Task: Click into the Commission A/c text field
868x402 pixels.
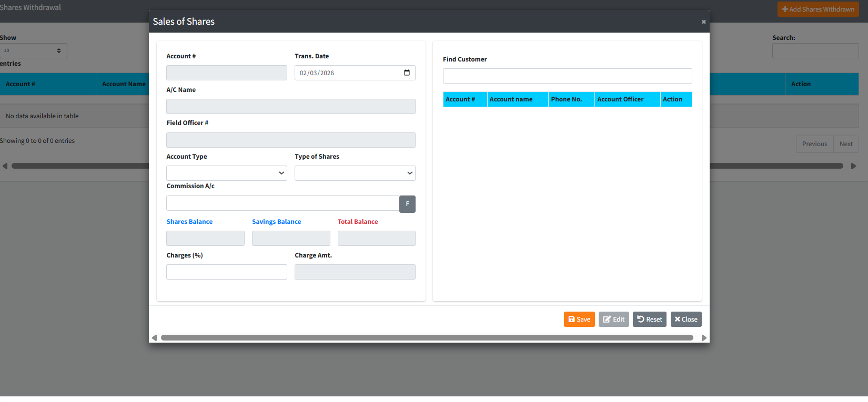Action: pos(282,203)
